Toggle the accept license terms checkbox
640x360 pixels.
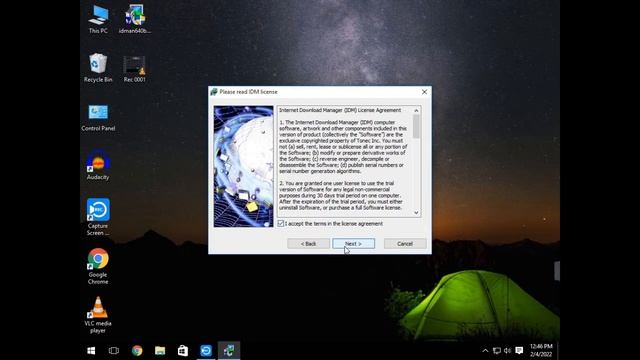coord(281,224)
